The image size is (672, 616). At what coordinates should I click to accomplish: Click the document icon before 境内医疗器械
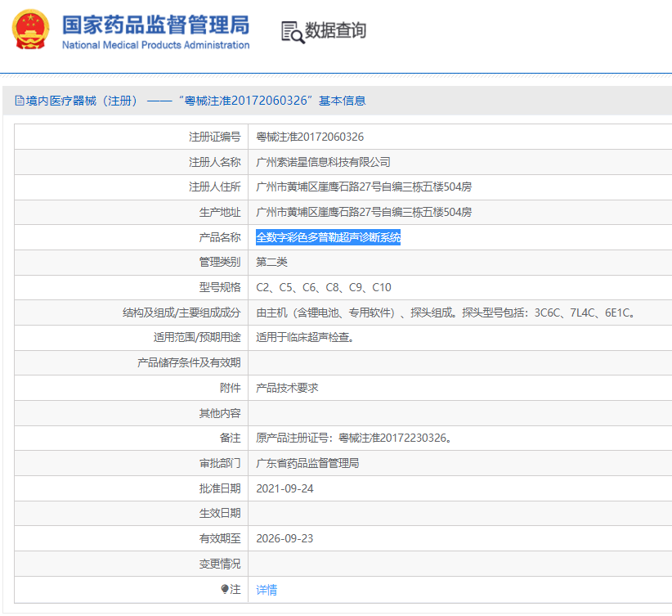coord(20,101)
